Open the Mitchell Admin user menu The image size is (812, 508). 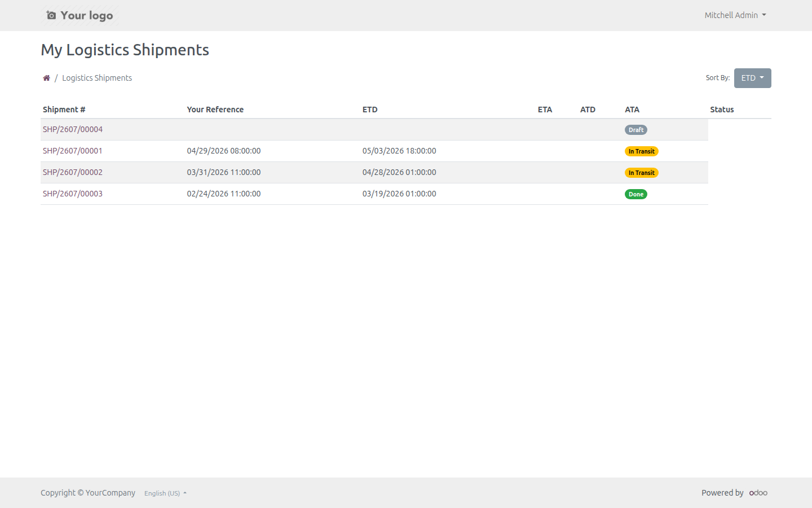point(735,15)
